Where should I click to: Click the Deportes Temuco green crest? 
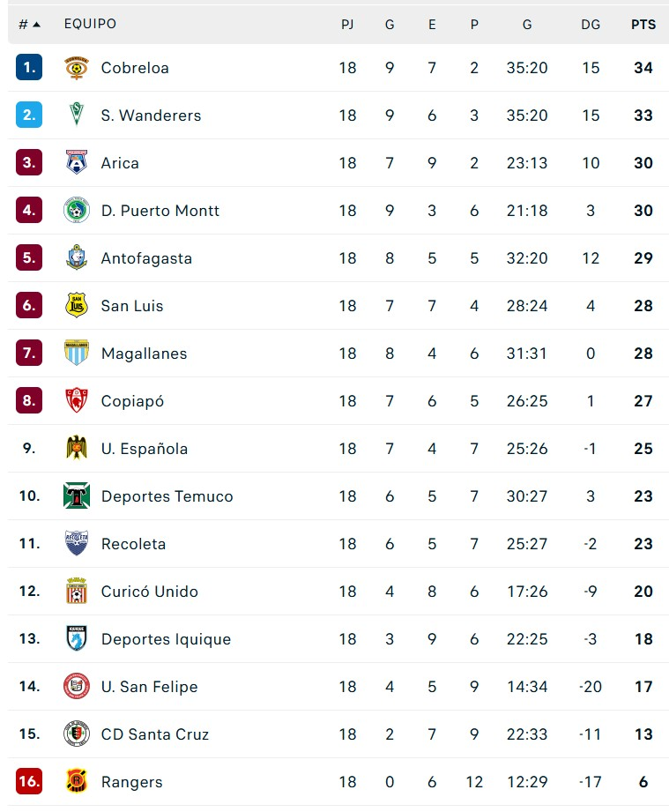point(76,496)
